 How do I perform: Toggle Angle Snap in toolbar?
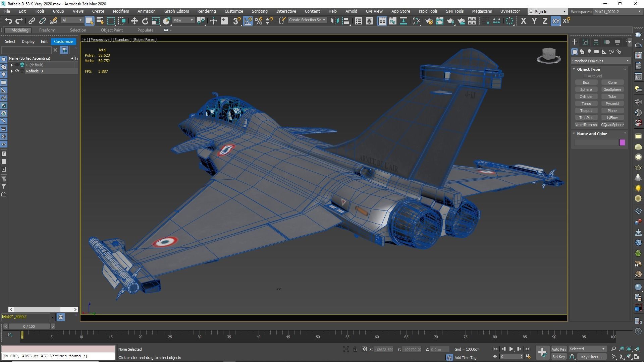coord(248,21)
